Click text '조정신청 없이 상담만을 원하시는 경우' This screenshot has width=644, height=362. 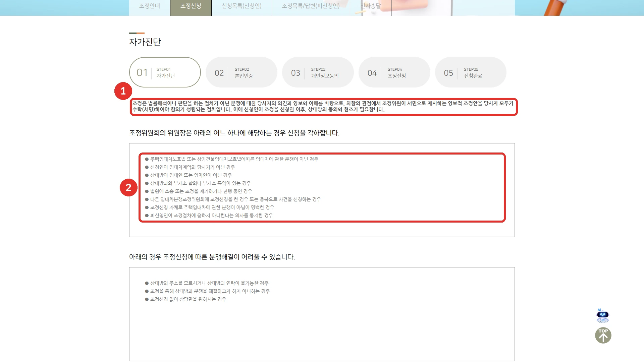pyautogui.click(x=188, y=299)
